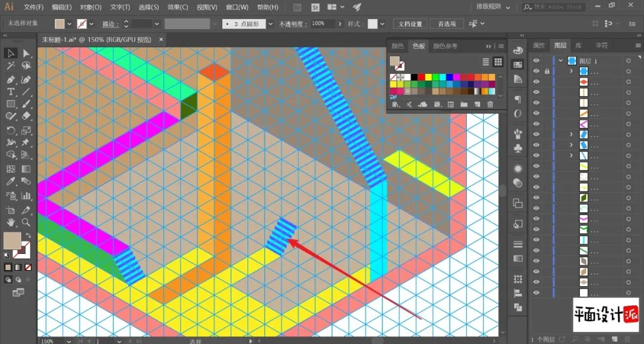
Task: Open the 排版规则 workspace dropdown
Action: (493, 7)
